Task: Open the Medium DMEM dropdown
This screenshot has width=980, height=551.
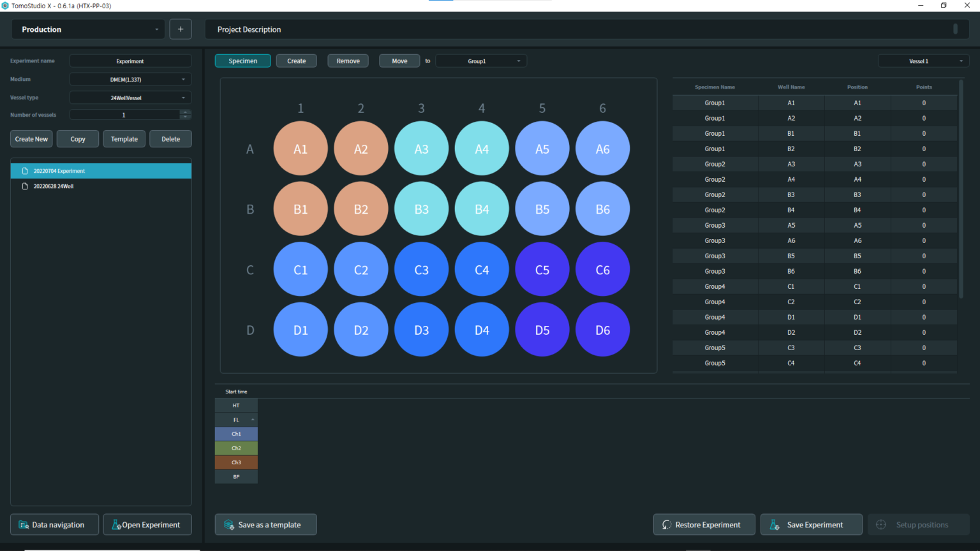Action: point(130,80)
